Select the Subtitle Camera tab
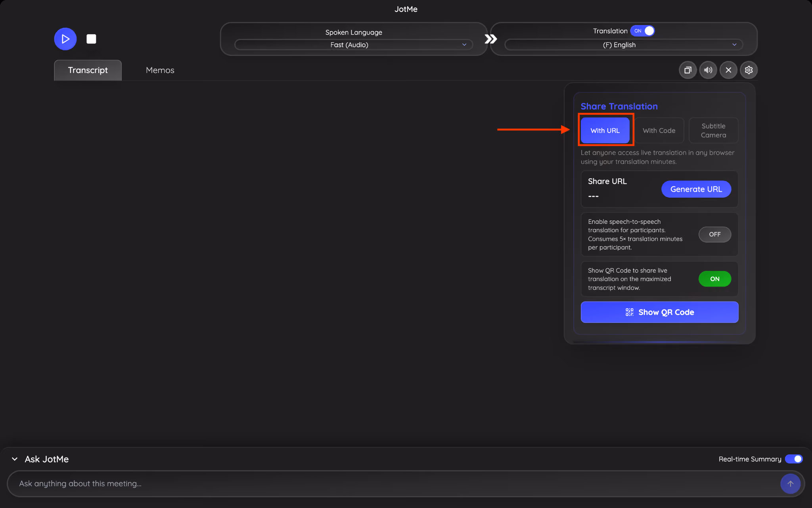812x508 pixels. pyautogui.click(x=713, y=131)
